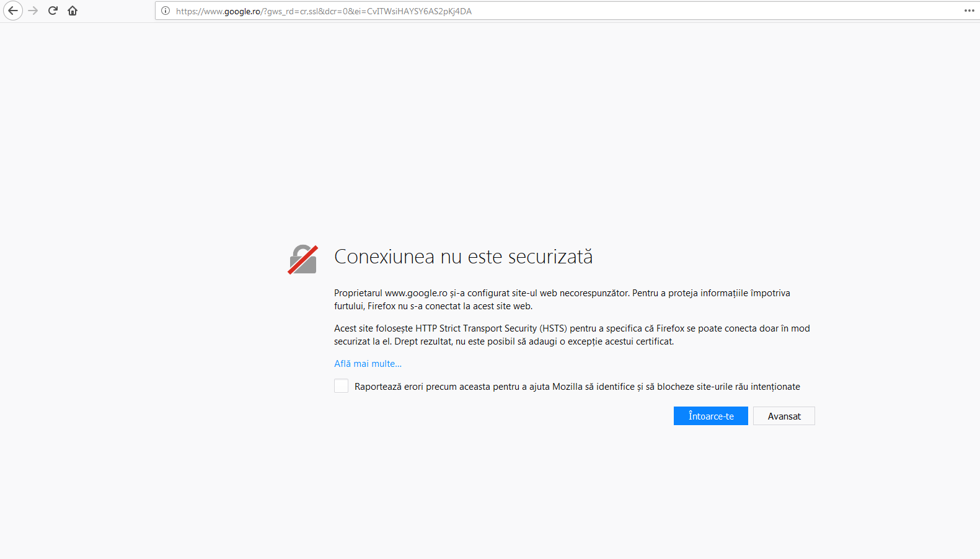
Task: Open the 'Avansat' options button
Action: (x=784, y=416)
